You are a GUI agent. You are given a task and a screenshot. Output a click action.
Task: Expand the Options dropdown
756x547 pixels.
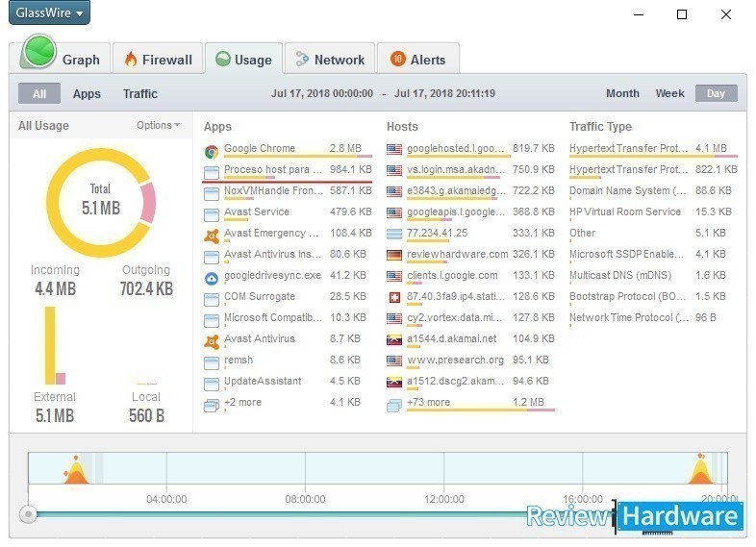tap(158, 125)
